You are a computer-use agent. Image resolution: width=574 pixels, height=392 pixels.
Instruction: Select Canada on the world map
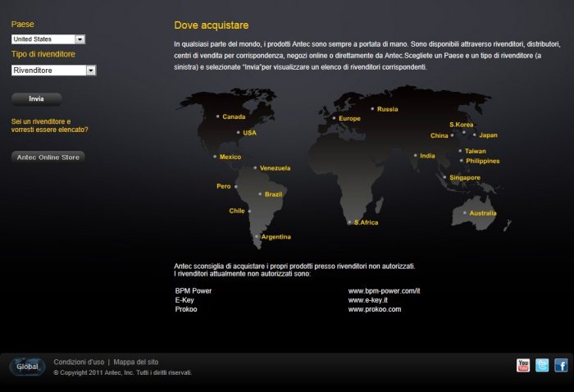[x=234, y=116]
